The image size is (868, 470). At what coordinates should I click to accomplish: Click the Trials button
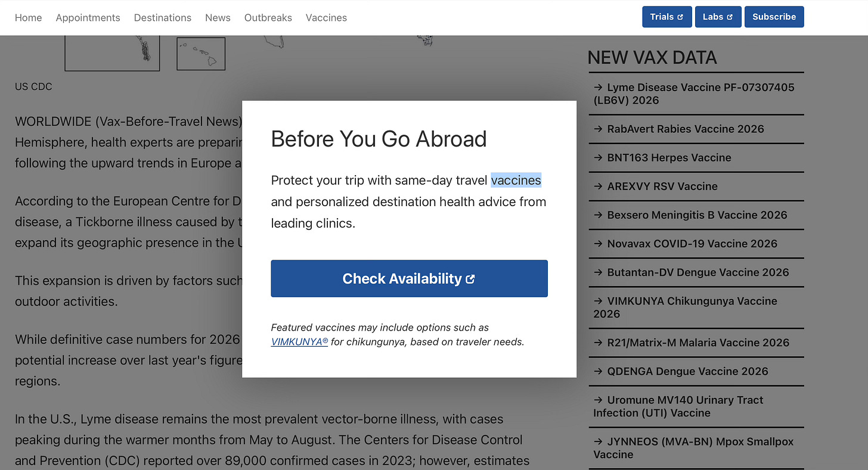click(x=667, y=17)
